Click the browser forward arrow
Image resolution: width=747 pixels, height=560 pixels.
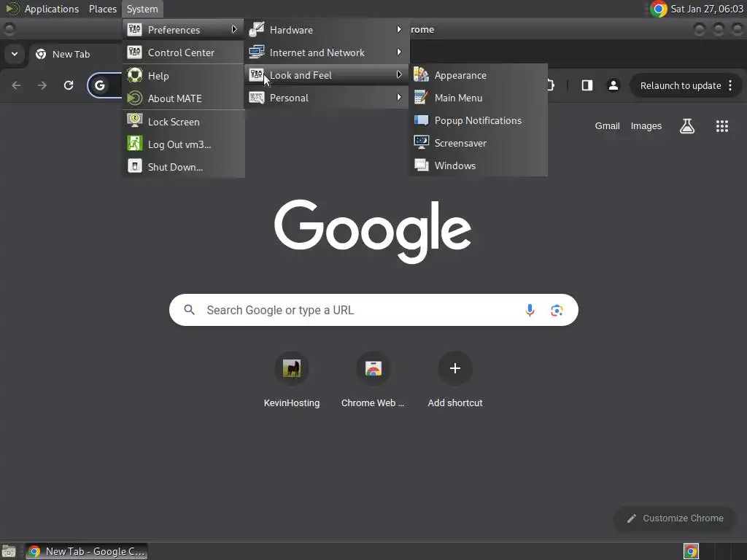pyautogui.click(x=42, y=85)
